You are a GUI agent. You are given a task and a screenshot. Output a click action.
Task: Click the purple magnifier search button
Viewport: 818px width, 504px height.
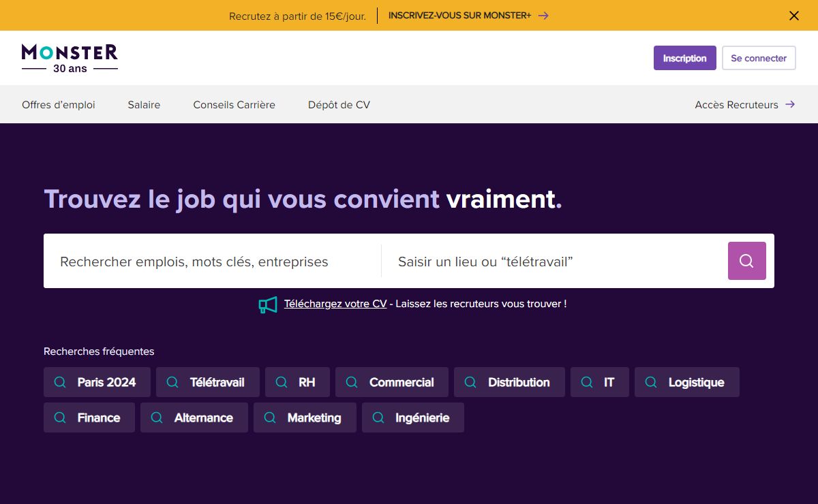coord(746,261)
